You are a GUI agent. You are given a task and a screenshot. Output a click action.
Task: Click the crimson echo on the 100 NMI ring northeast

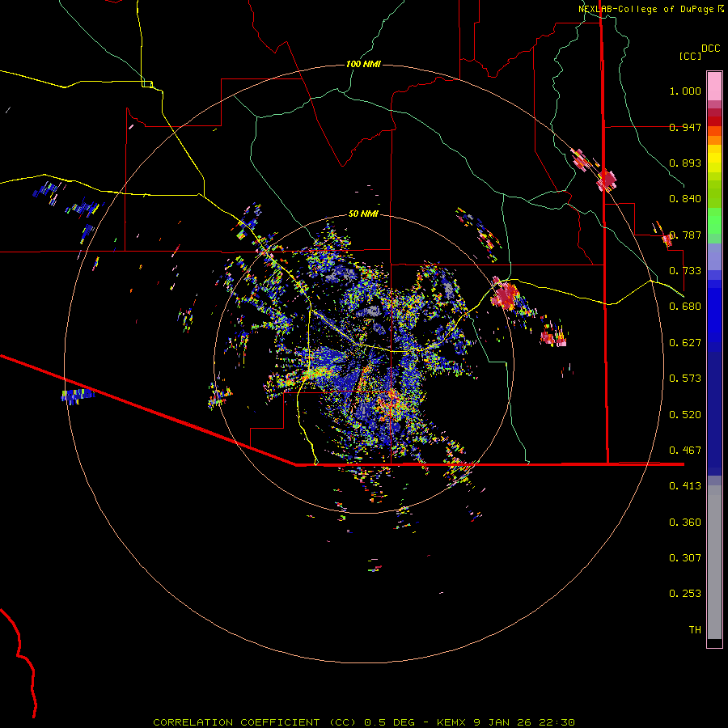tap(607, 180)
